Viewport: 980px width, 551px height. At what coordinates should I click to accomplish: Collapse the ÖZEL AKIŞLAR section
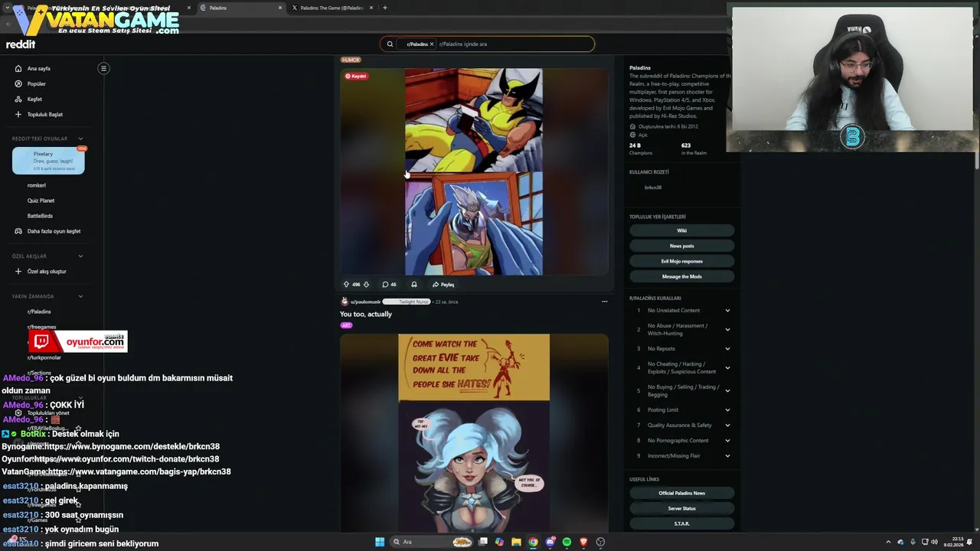[80, 256]
